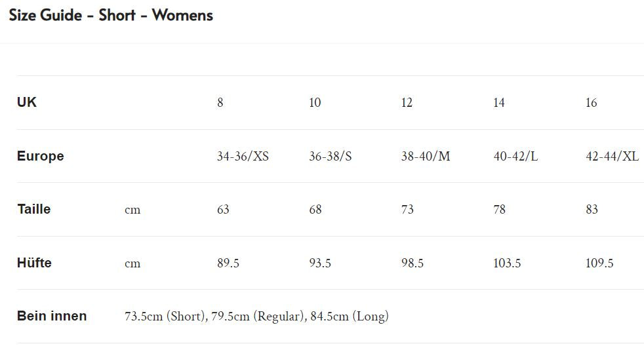Screen dimensions: 644x348
Task: Select Hüfte value 103.5
Action: 507,263
